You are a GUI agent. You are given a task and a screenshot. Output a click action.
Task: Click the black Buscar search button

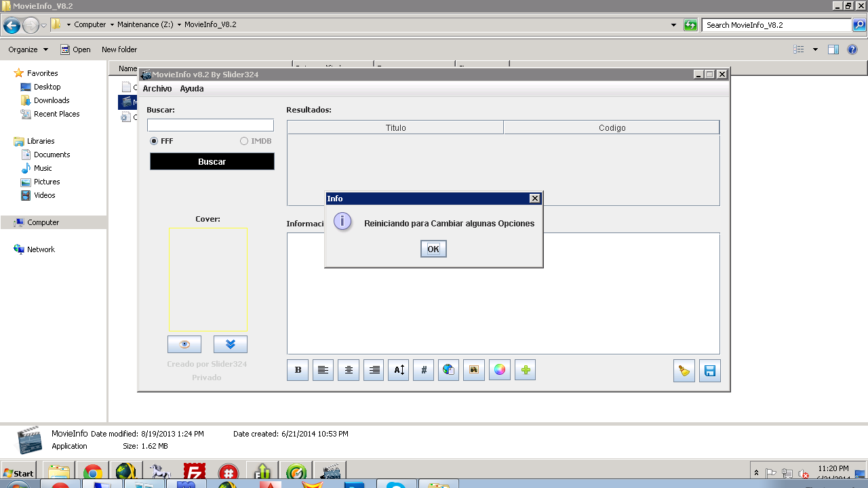click(212, 161)
